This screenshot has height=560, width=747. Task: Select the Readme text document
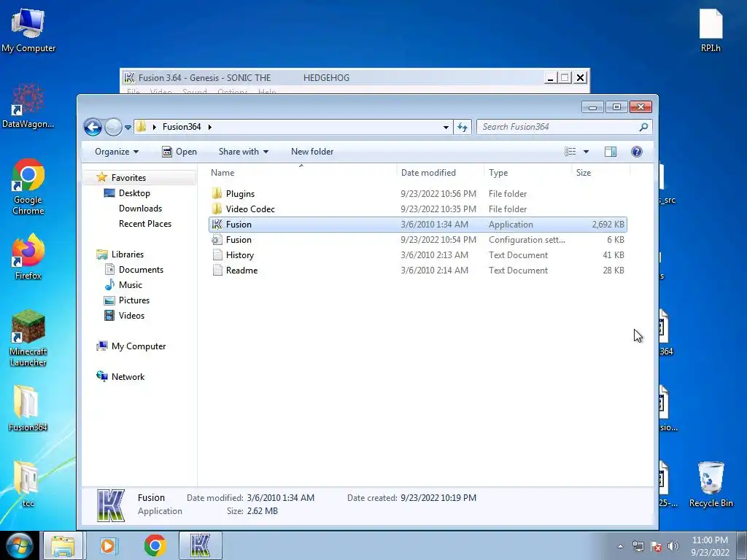pyautogui.click(x=417, y=270)
